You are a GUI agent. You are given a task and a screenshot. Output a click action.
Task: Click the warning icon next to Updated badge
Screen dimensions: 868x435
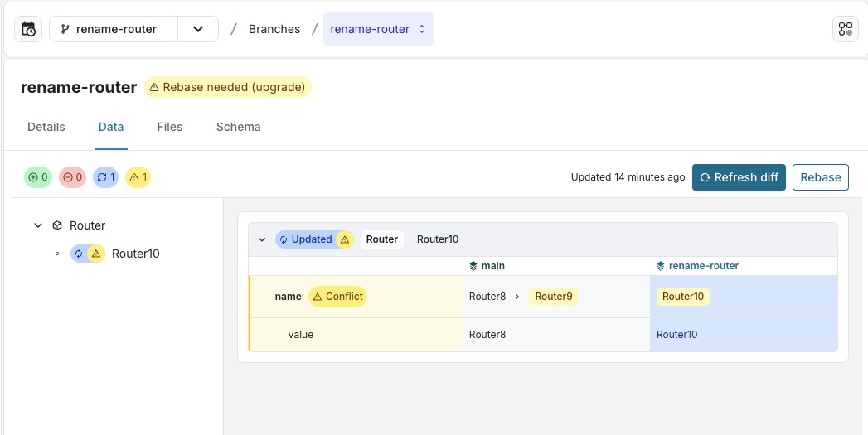point(345,239)
